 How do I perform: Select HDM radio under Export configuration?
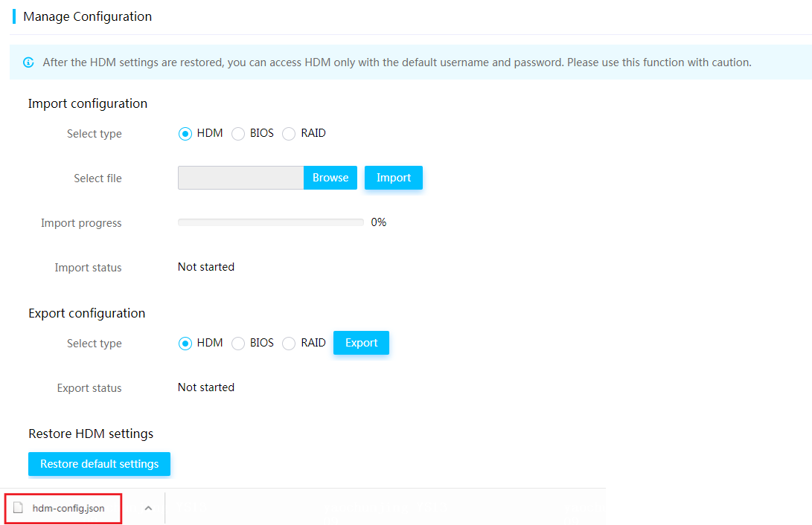(x=185, y=344)
